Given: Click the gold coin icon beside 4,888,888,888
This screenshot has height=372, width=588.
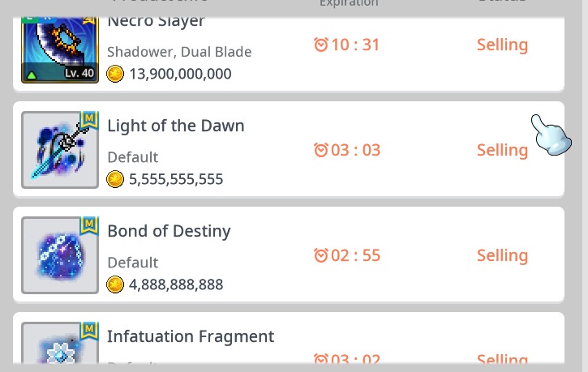Looking at the screenshot, I should pos(115,285).
